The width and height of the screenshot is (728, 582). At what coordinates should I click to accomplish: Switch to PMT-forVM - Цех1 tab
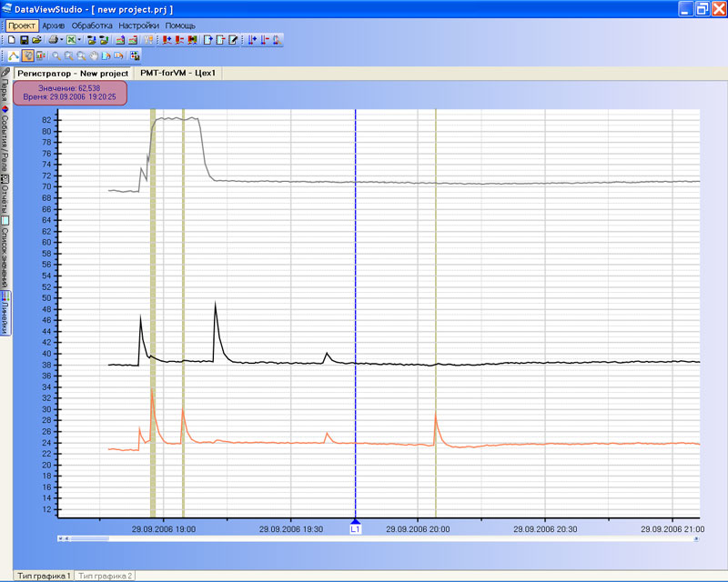(177, 73)
